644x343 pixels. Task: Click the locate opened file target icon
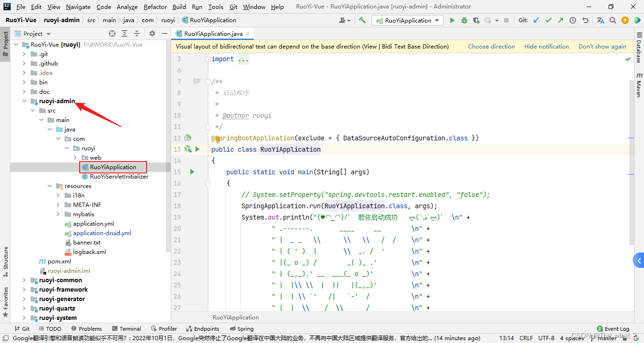pos(112,33)
